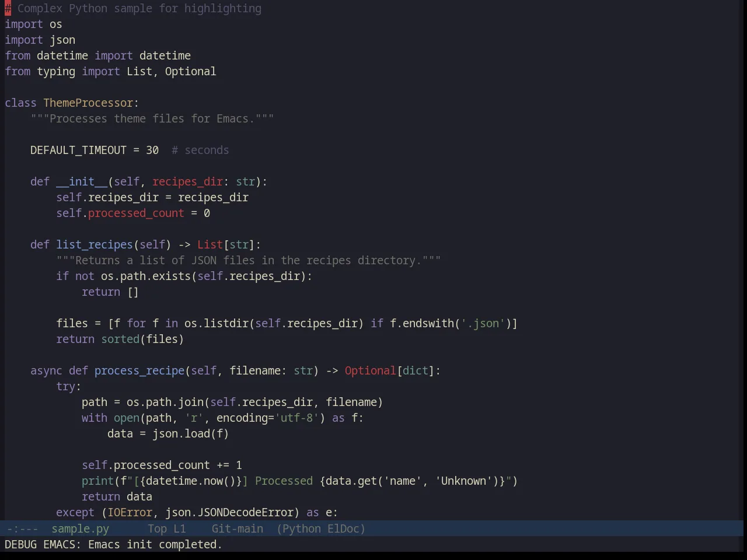Click the sample.py buffer name in mode line
Image resolution: width=747 pixels, height=560 pixels.
[80, 528]
